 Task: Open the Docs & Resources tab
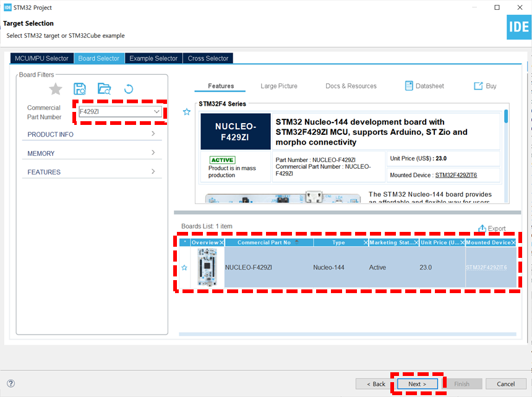[x=351, y=86]
